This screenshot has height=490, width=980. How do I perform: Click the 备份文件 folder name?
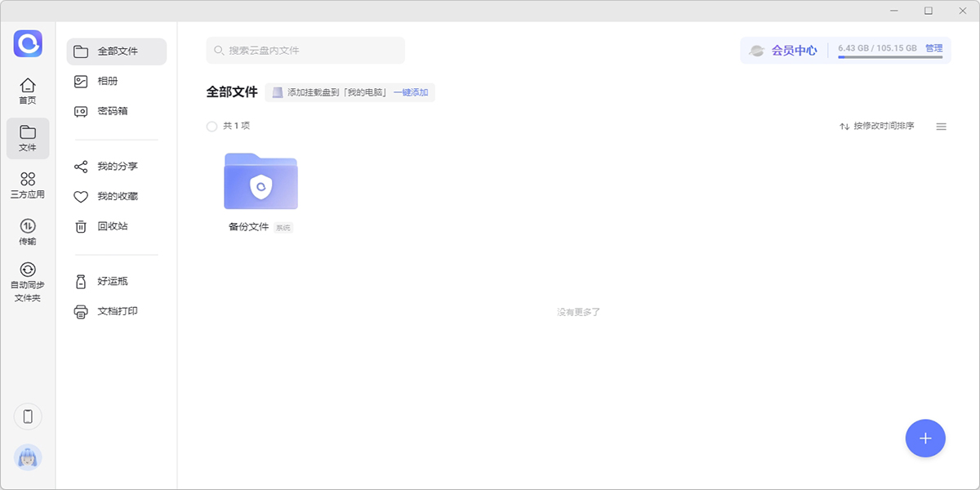(x=248, y=227)
